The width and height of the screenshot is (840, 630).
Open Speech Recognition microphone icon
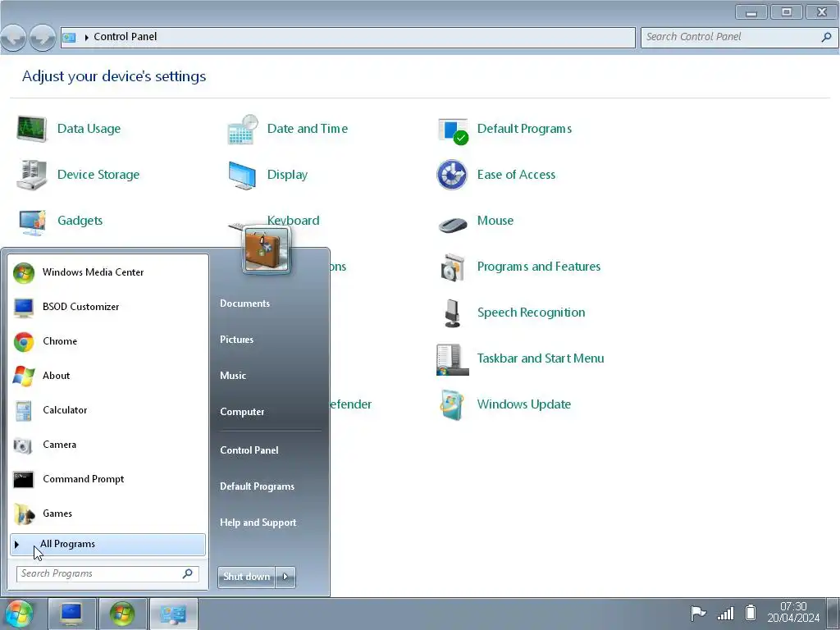tap(453, 313)
